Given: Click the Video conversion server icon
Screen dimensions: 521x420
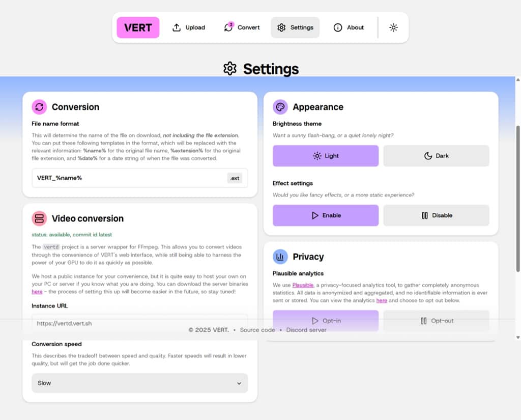Looking at the screenshot, I should click(x=39, y=218).
